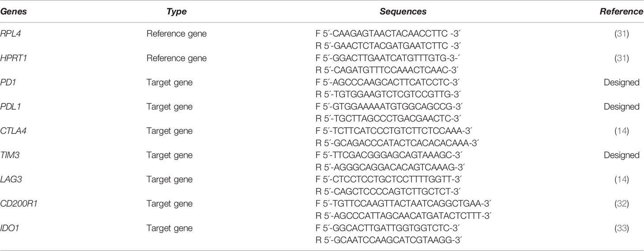Select the RPL4 gene name
This screenshot has height=251, width=644.
pyautogui.click(x=10, y=34)
